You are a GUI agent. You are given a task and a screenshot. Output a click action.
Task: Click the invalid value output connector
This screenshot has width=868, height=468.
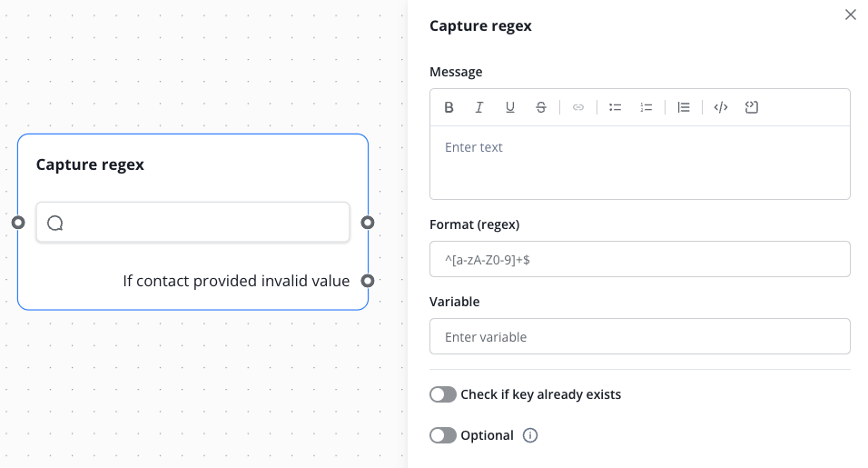[368, 281]
